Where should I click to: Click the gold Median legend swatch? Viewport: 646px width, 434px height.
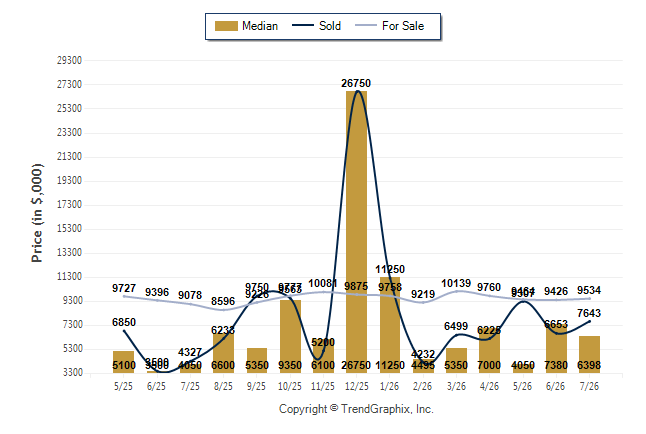click(x=226, y=26)
